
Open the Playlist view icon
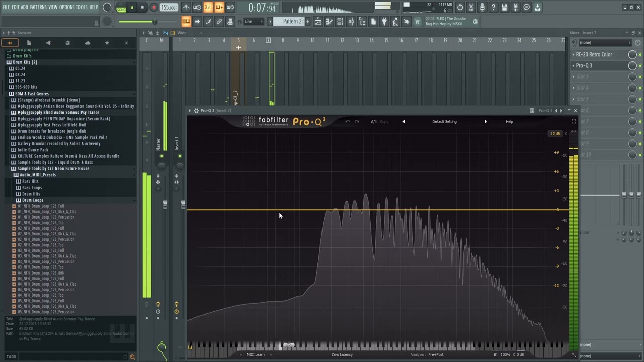pyautogui.click(x=318, y=21)
